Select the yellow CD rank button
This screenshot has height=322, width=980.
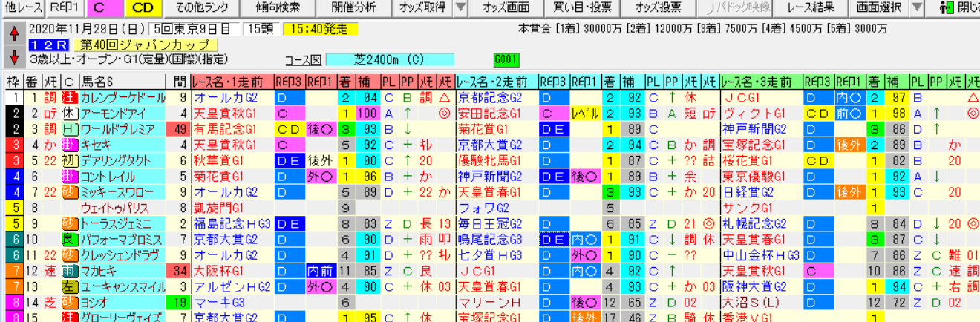[143, 8]
